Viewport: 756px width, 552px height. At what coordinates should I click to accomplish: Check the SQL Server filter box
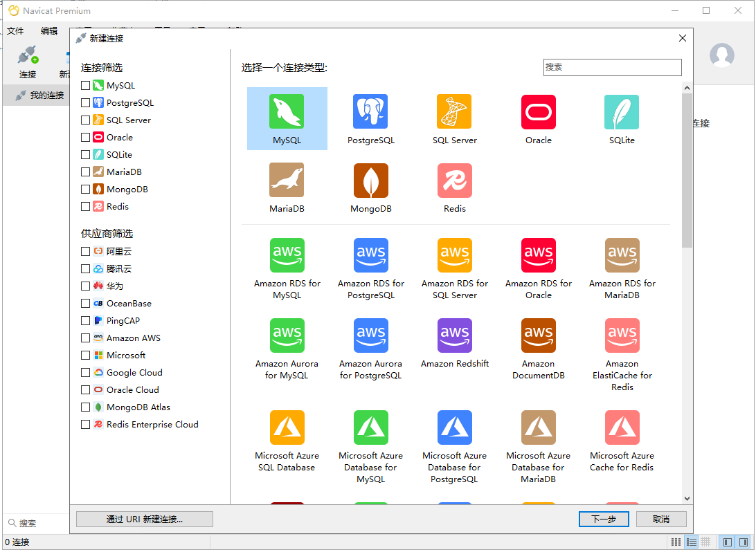point(85,120)
